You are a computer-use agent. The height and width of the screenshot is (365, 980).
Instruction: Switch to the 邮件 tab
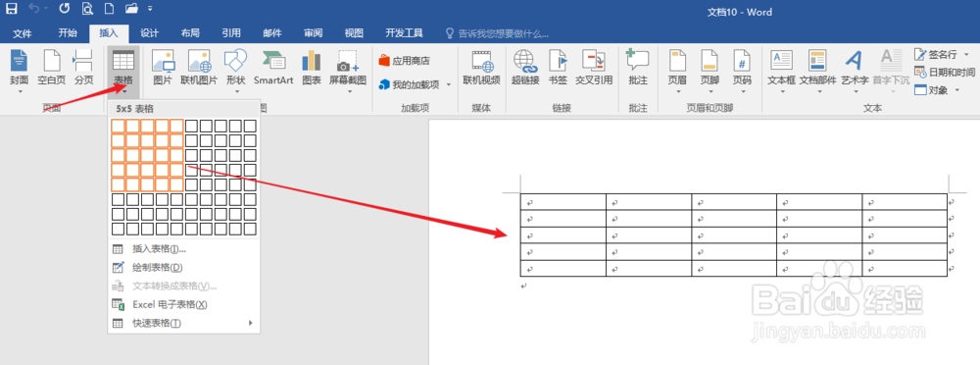point(272,33)
